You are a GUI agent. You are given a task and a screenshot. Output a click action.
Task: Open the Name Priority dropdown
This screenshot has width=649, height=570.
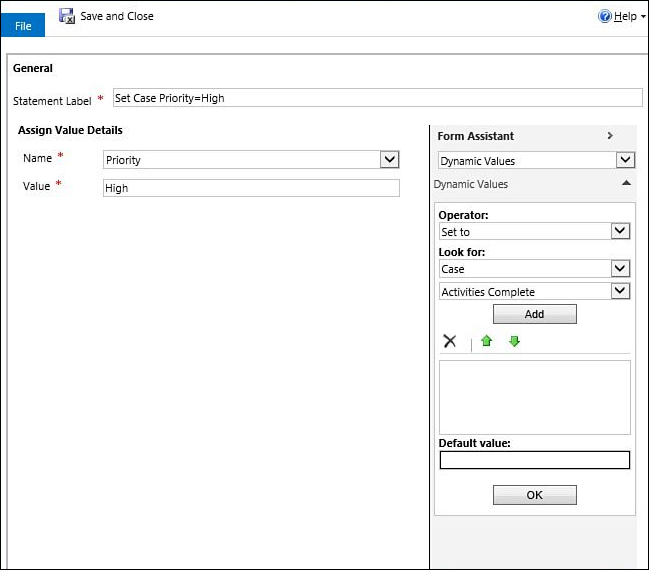[x=389, y=159]
